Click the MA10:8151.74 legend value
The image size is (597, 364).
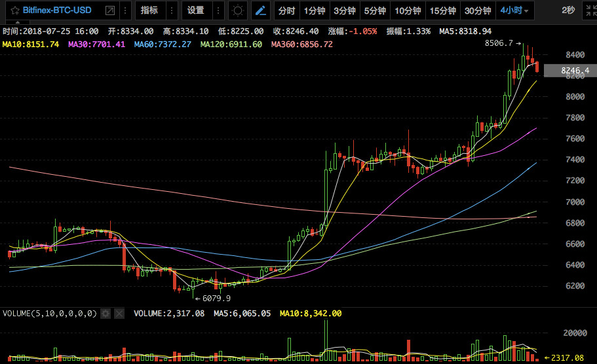tap(31, 44)
